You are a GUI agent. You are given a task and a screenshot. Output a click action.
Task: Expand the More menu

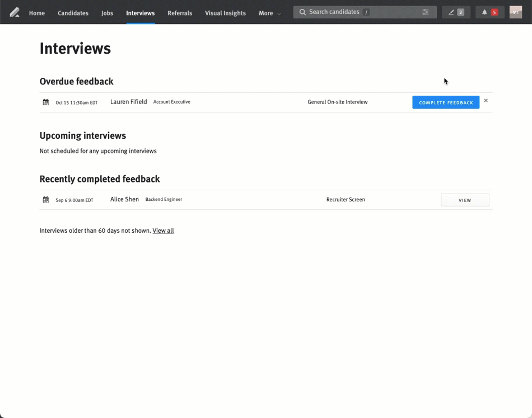tap(269, 13)
